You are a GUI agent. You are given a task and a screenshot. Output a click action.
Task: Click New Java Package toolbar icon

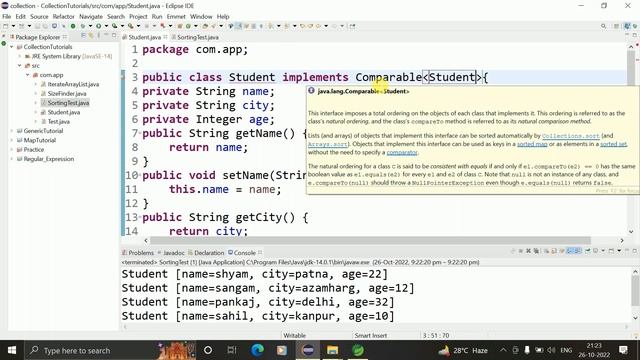click(180, 26)
